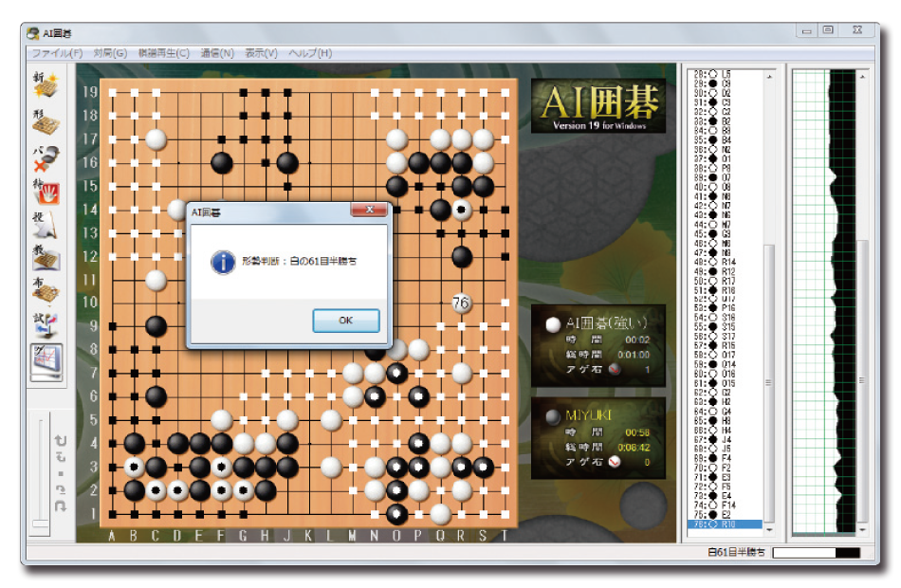Click the white stone numbered 76

tap(462, 303)
